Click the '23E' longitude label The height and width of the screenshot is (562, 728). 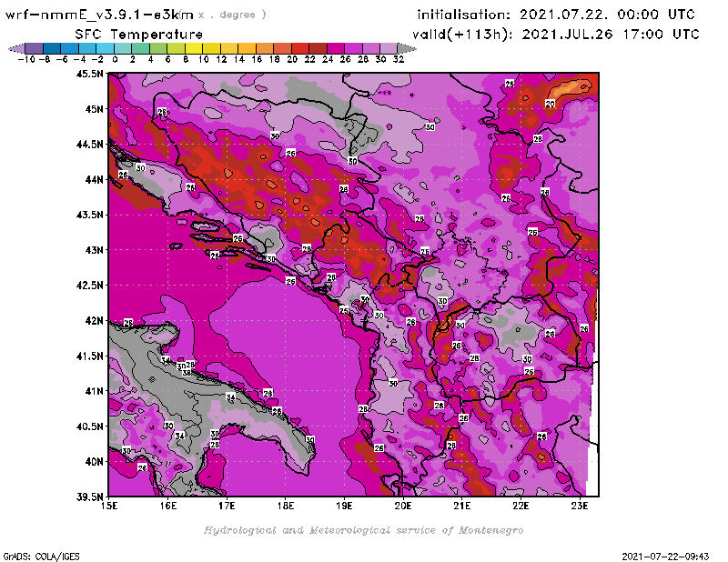tap(580, 506)
